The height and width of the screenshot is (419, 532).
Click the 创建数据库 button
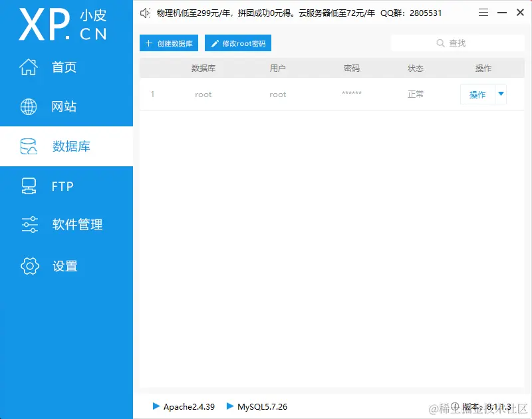168,43
